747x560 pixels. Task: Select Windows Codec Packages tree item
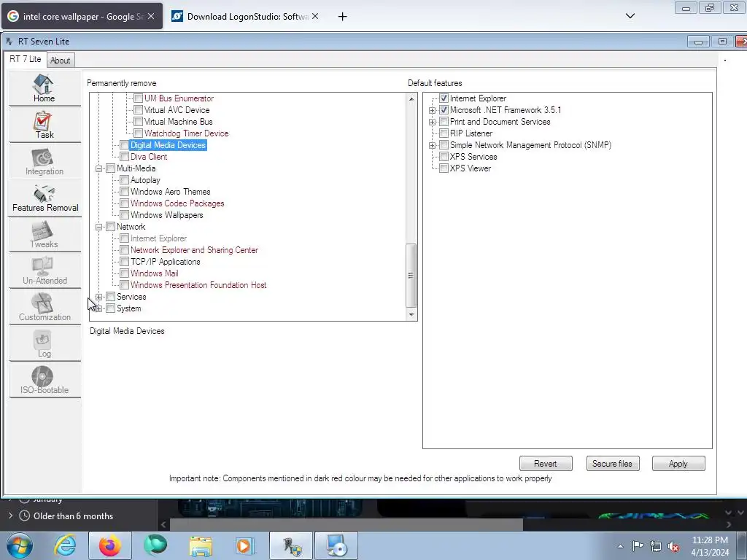point(177,203)
